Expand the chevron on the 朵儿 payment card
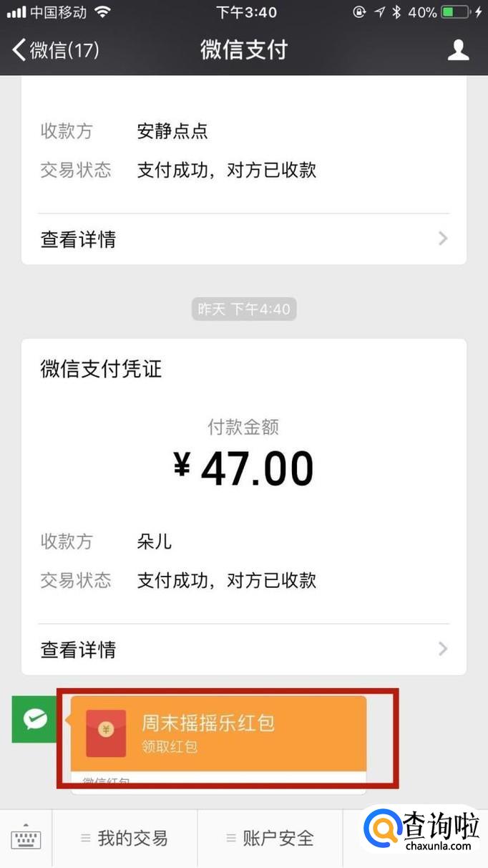Screen dimensions: 488x868 [443, 649]
